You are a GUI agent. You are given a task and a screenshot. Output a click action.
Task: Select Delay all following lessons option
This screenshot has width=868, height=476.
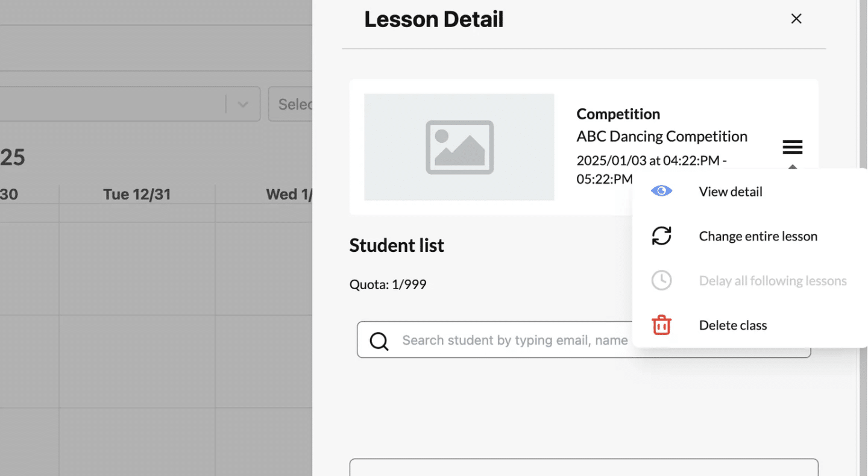click(x=772, y=281)
